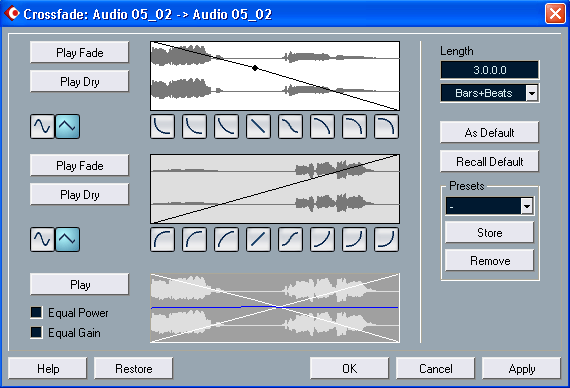Choose the last convex fade-out curve

point(386,127)
